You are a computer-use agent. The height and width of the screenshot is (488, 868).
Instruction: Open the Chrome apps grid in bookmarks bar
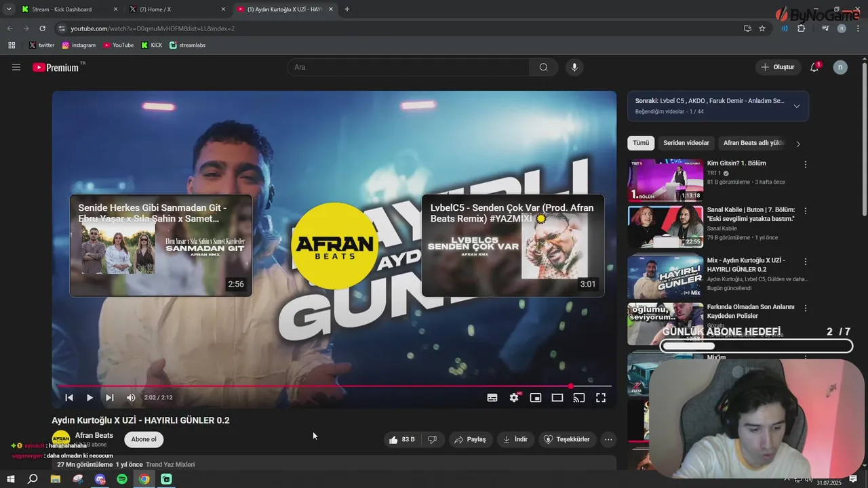12,45
